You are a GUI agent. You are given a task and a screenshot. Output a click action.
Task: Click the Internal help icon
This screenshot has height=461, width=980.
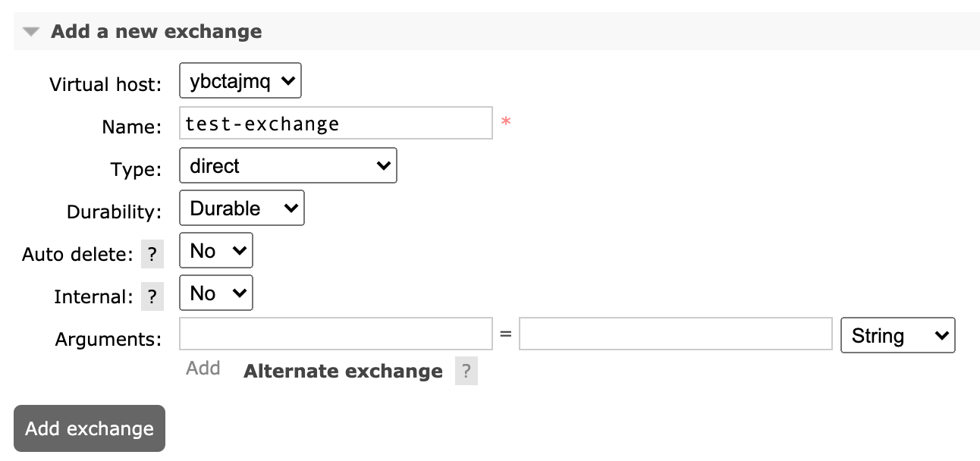tap(152, 296)
